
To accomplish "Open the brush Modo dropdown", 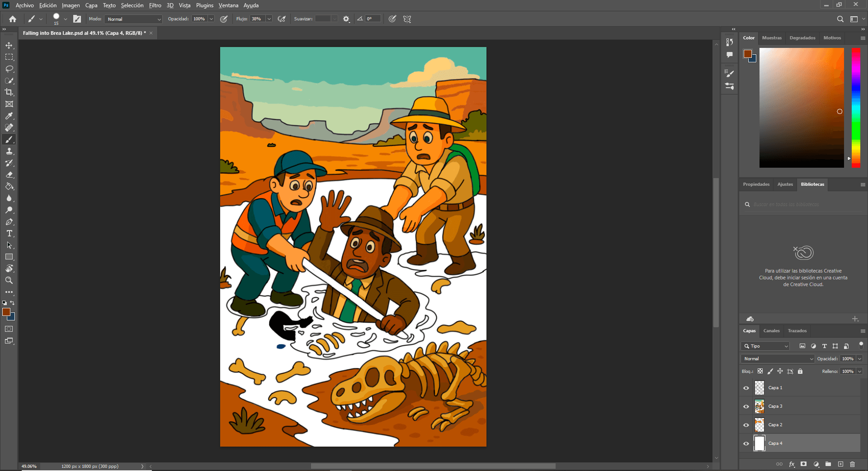I will click(134, 19).
